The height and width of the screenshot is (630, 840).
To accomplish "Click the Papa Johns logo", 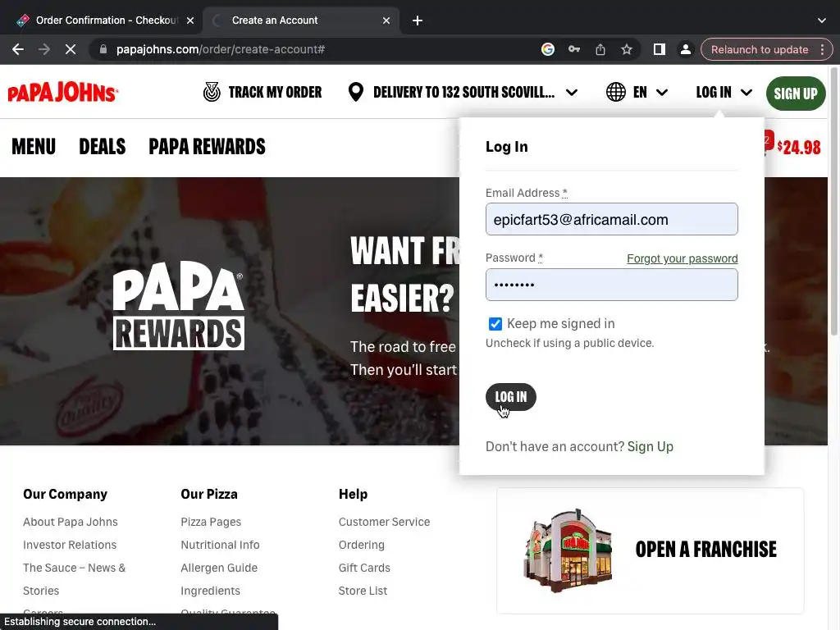I will point(62,92).
